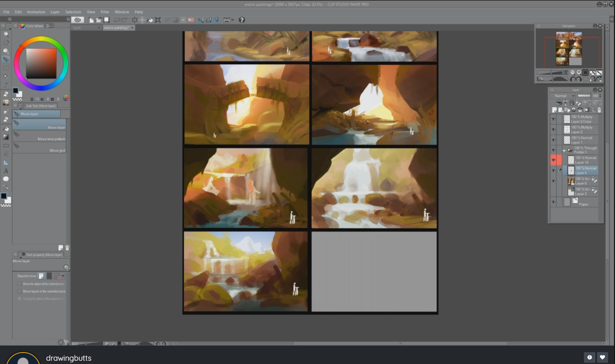Hide Layer 1 visibility eye
The height and width of the screenshot is (364, 615).
[553, 140]
